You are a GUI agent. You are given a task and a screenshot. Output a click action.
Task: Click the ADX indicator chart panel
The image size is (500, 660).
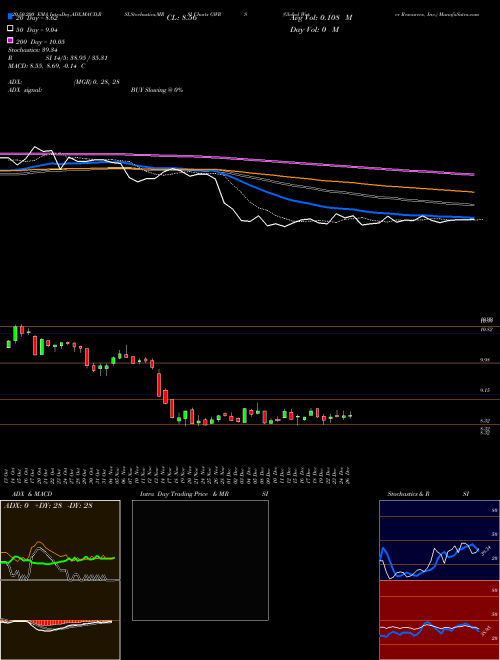click(x=60, y=540)
